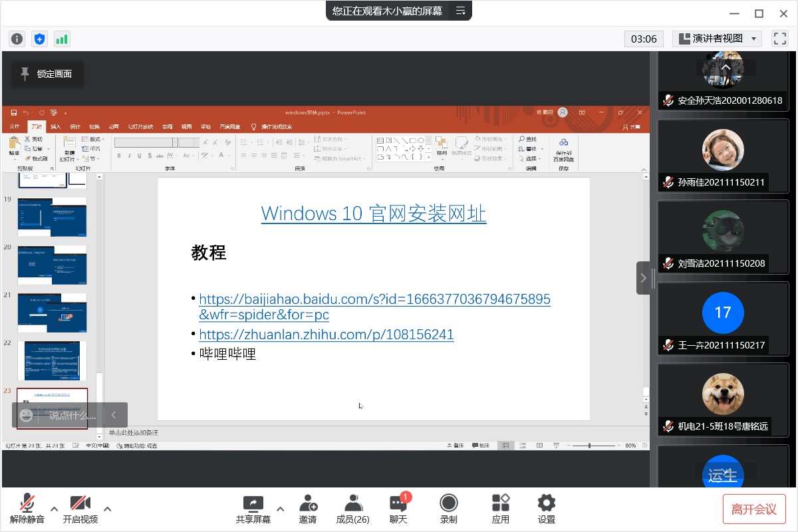Turn on camera with 开启视频

point(80,509)
